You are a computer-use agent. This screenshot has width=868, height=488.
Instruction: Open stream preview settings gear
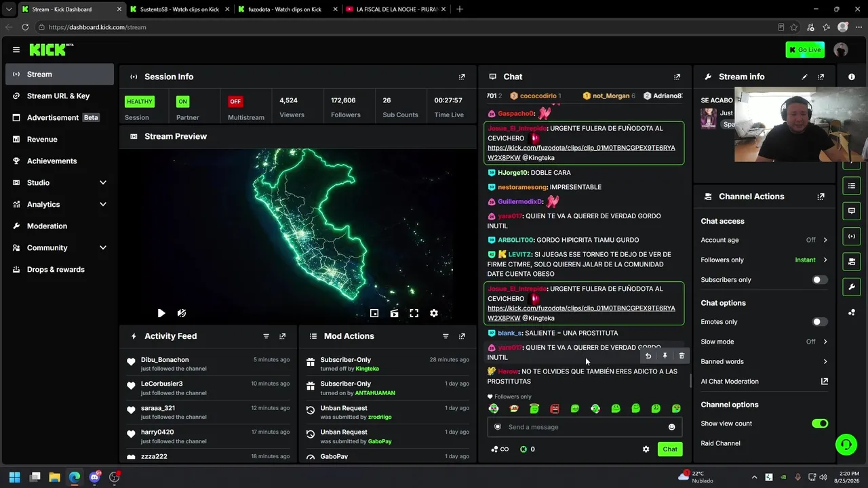tap(434, 313)
